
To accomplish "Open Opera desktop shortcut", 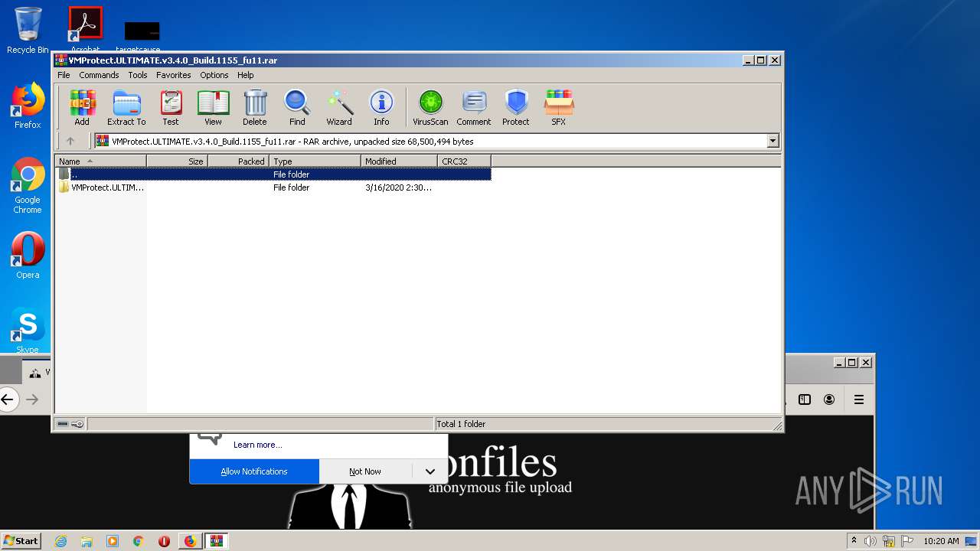I will pyautogui.click(x=28, y=255).
